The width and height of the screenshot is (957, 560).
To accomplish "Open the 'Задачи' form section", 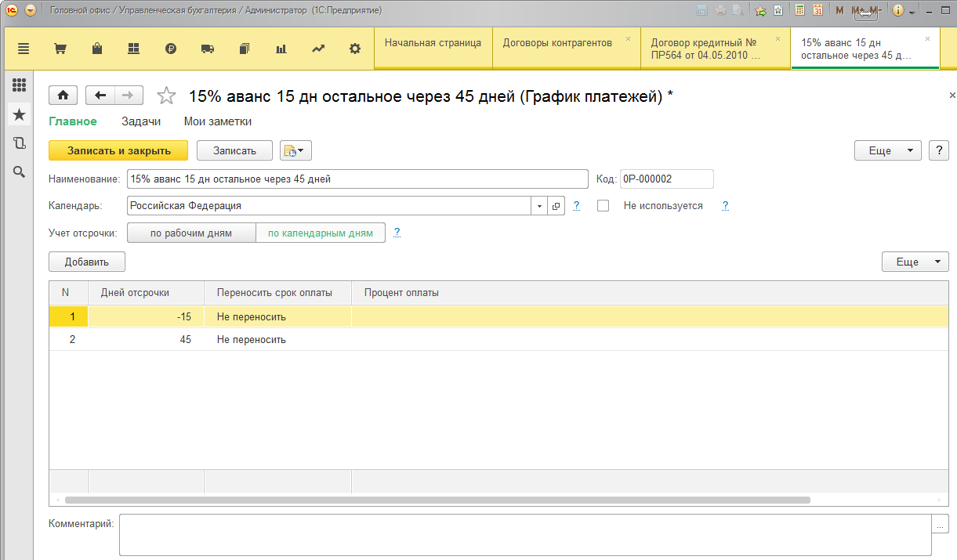I will tap(141, 121).
